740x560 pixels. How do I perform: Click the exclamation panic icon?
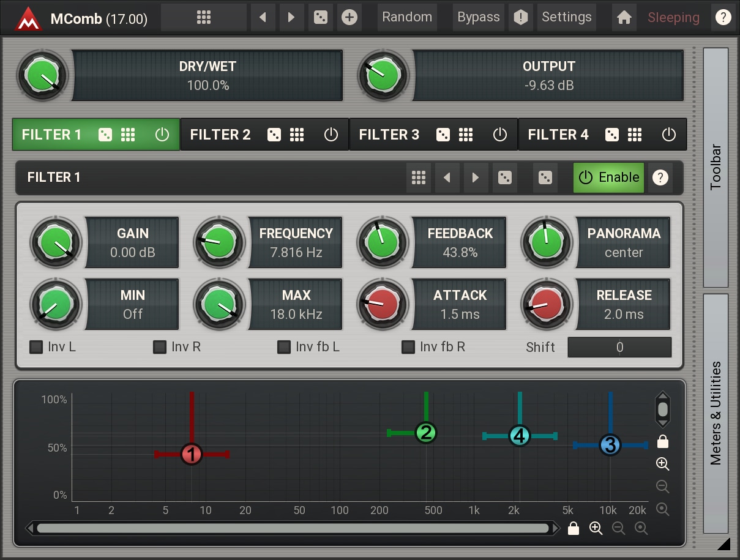pos(520,17)
